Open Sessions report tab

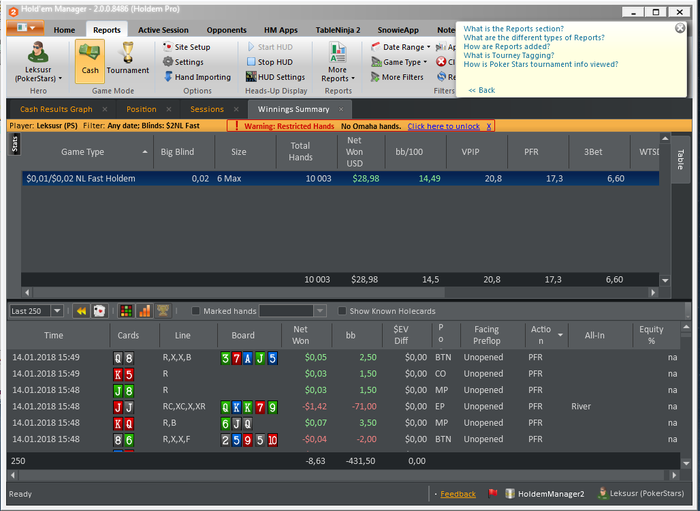(x=207, y=109)
